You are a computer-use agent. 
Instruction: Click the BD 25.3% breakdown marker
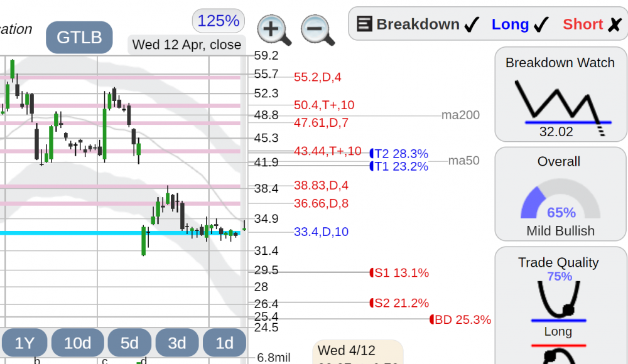460,319
